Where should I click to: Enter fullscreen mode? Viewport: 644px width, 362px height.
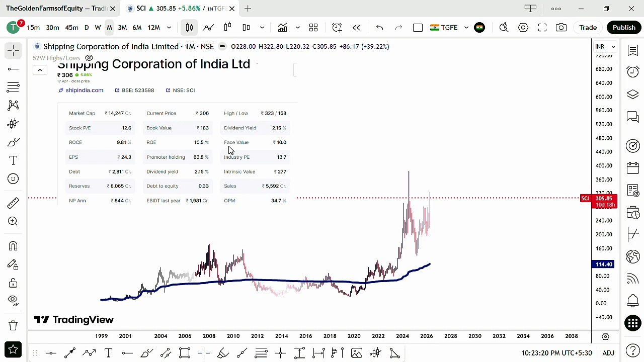click(542, 28)
